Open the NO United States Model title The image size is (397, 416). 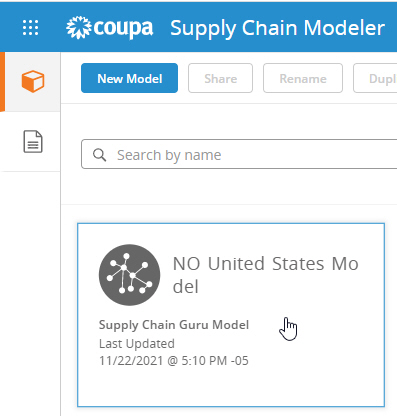tap(265, 275)
